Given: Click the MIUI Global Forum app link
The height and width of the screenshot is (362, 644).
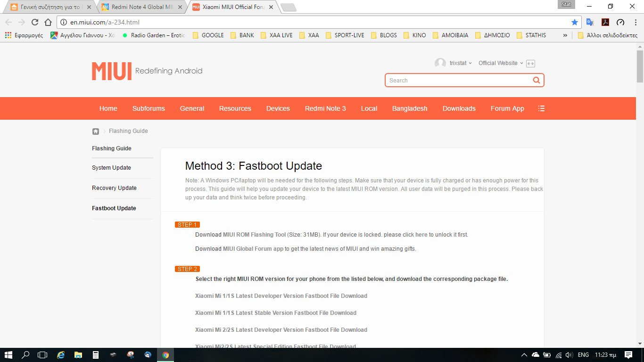Looking at the screenshot, I should tap(253, 249).
